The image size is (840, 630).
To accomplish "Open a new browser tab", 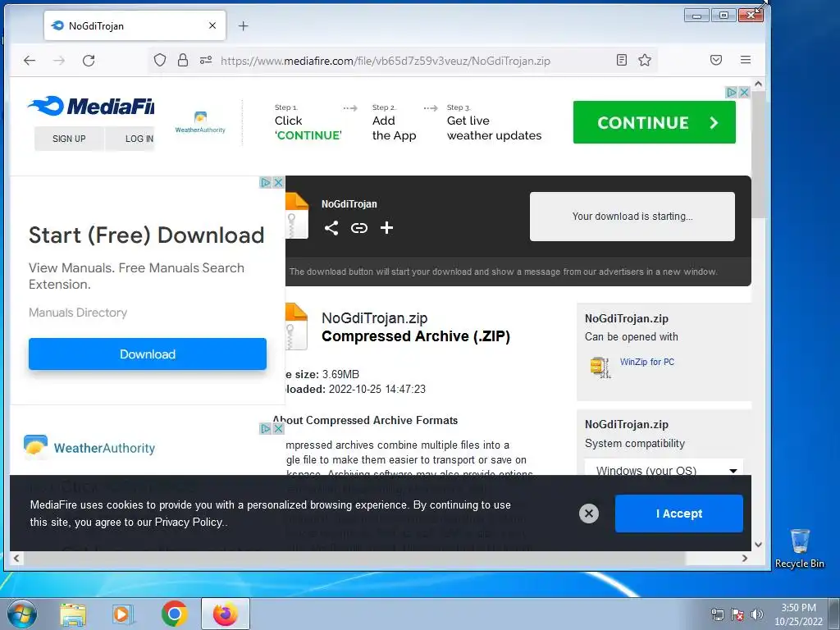I will 243,25.
